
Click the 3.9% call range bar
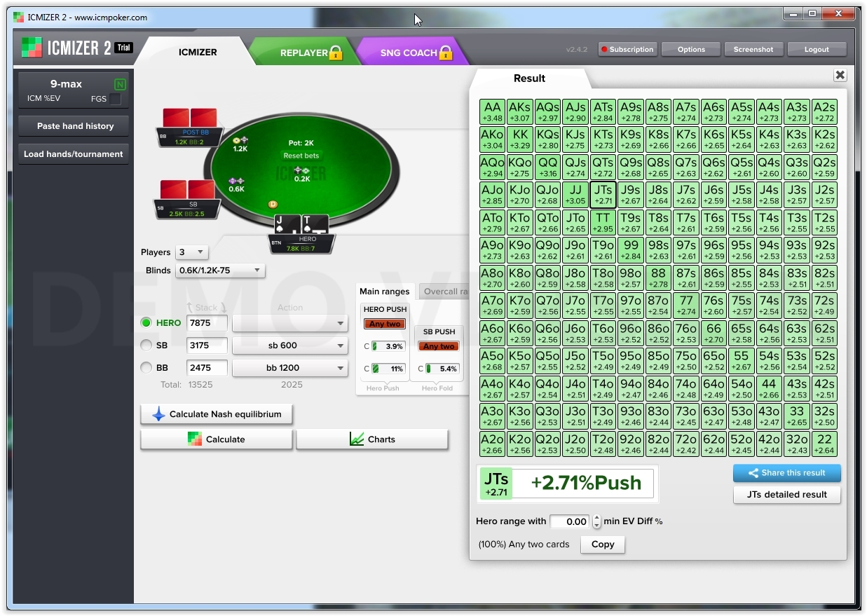[x=388, y=346]
